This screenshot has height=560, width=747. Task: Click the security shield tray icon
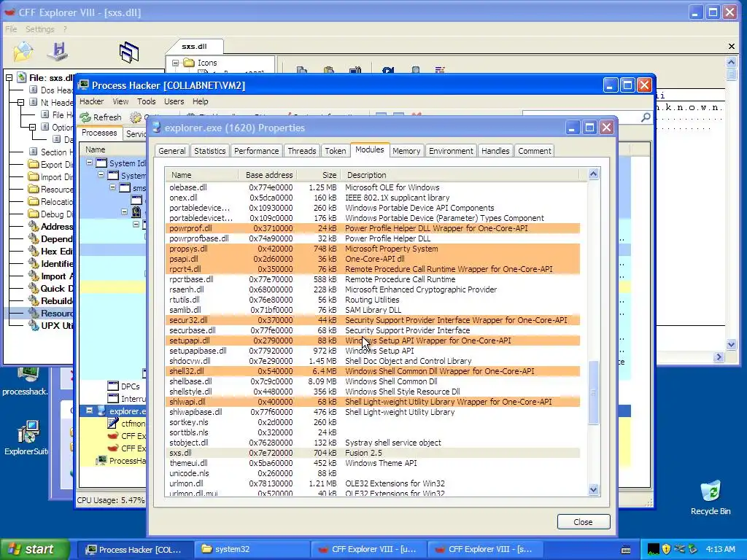[666, 549]
